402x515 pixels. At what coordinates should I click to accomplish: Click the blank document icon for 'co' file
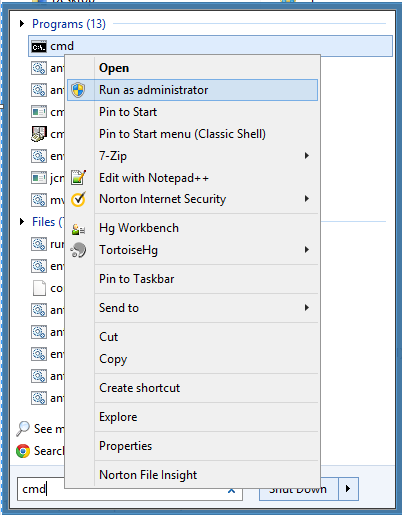[x=39, y=288]
